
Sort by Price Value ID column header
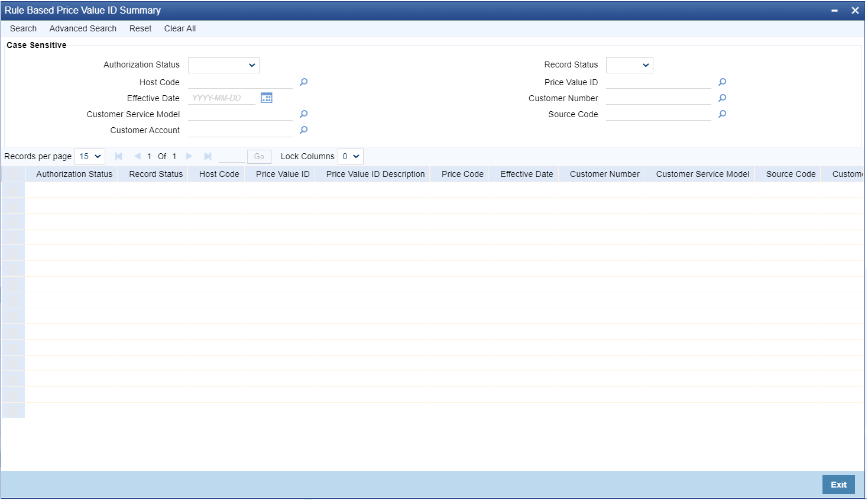coord(283,174)
